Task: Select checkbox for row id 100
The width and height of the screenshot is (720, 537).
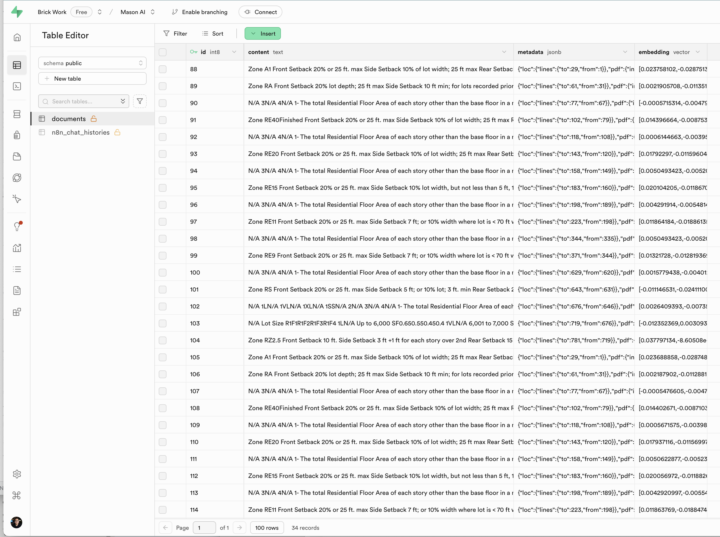Action: click(163, 272)
